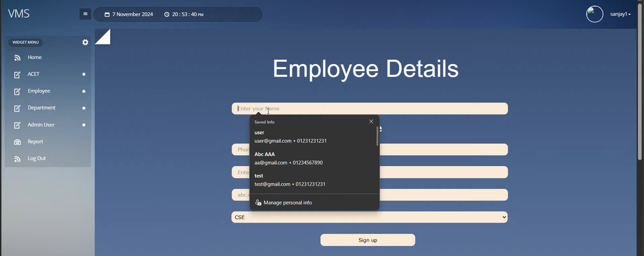Click the Admin User edit icon
This screenshot has width=644, height=256.
(x=17, y=125)
